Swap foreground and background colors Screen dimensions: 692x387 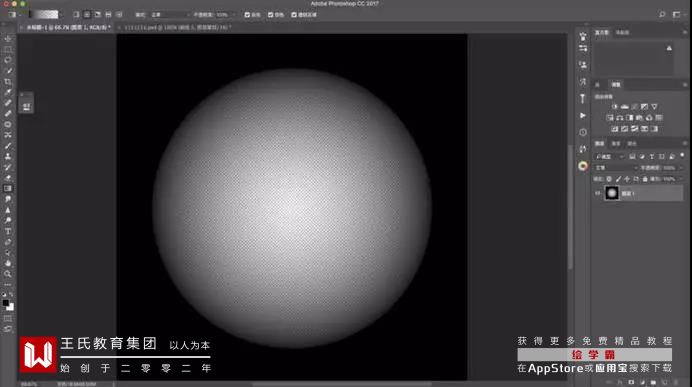point(11,294)
